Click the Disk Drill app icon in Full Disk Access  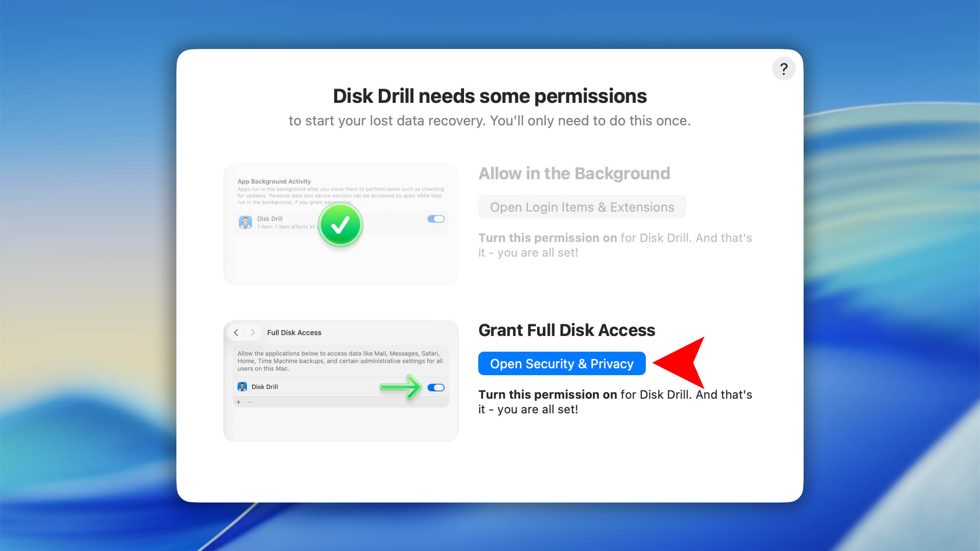pos(242,386)
